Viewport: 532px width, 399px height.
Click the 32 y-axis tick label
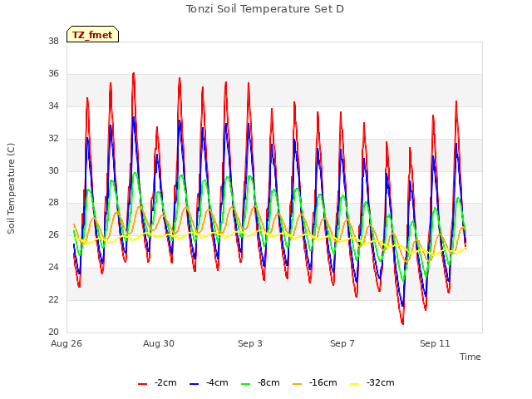pos(53,139)
